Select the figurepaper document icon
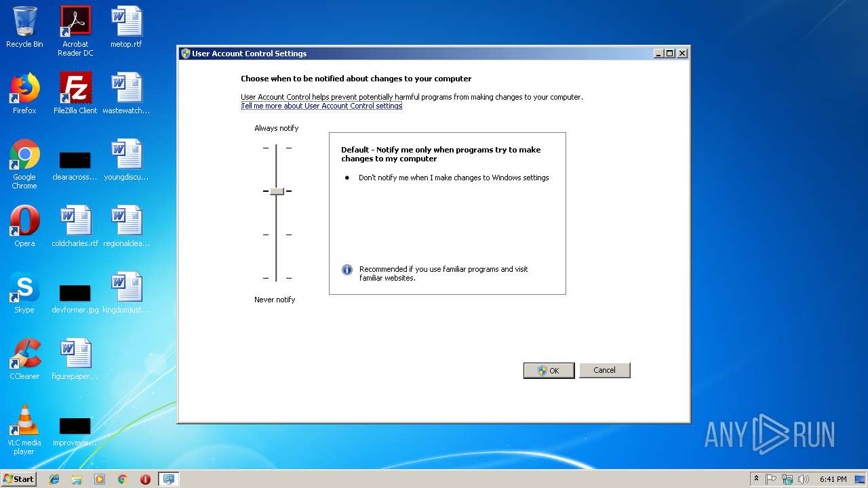Viewport: 868px width, 488px height. (75, 359)
